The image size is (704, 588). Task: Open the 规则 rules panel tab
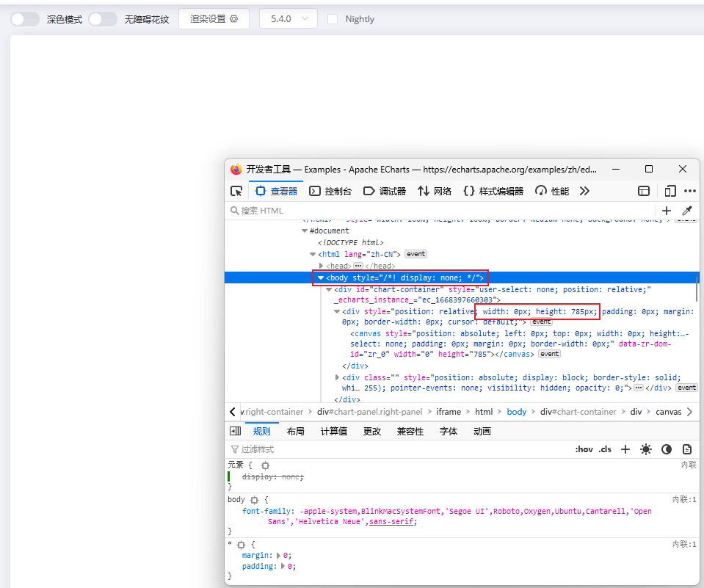262,432
